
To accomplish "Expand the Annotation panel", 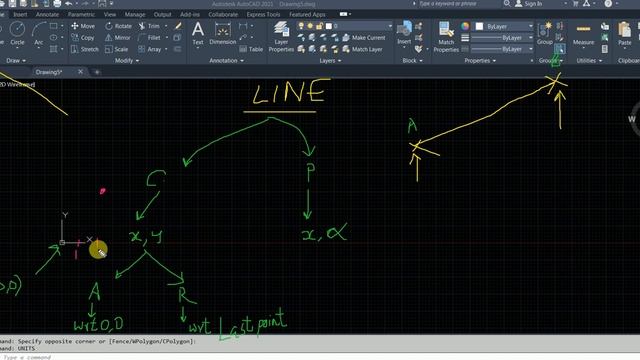I will click(x=227, y=60).
